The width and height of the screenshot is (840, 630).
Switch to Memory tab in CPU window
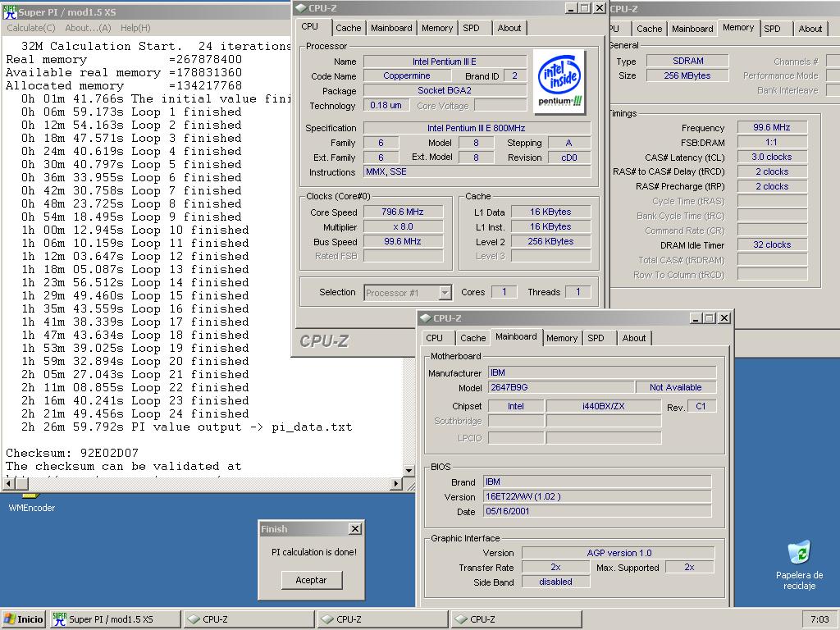[436, 28]
